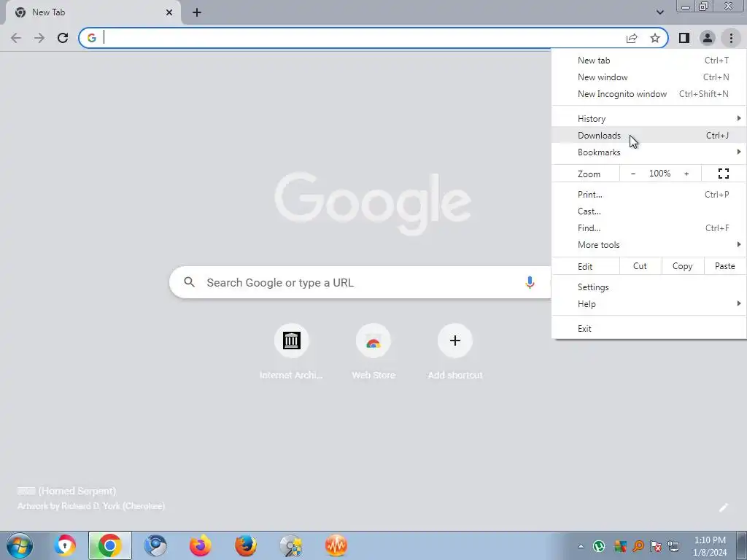Enter fullscreen with the zoom fullscreen icon
This screenshot has height=560, width=747.
(723, 174)
